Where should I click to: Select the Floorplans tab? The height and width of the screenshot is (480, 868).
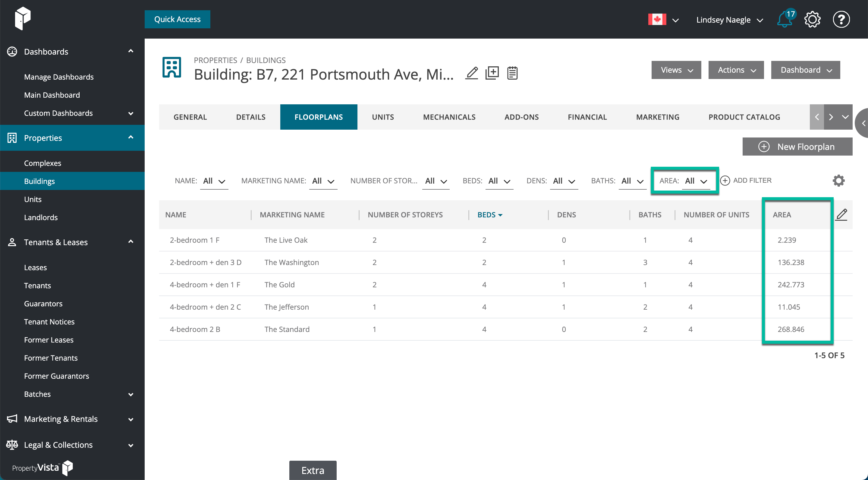tap(319, 117)
